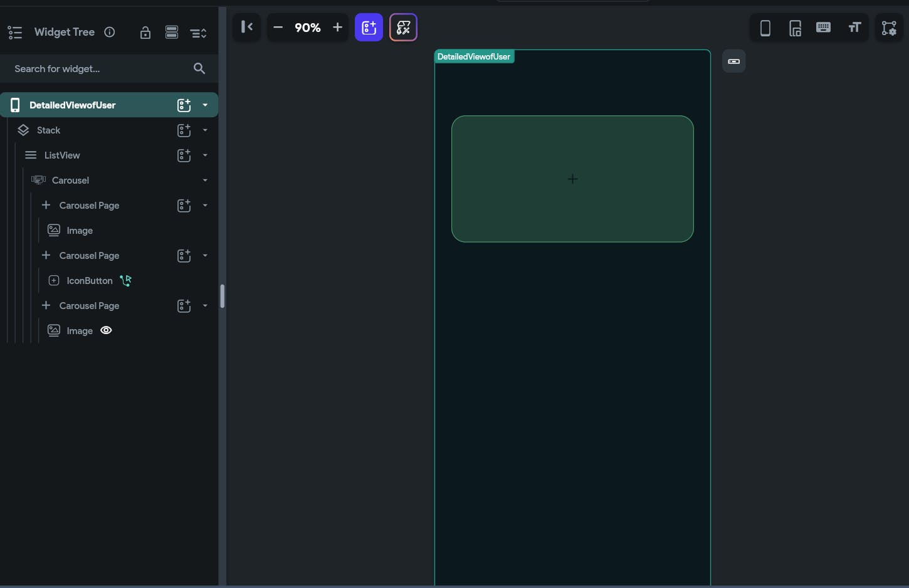Toggle the widget tree lock icon

(x=145, y=33)
